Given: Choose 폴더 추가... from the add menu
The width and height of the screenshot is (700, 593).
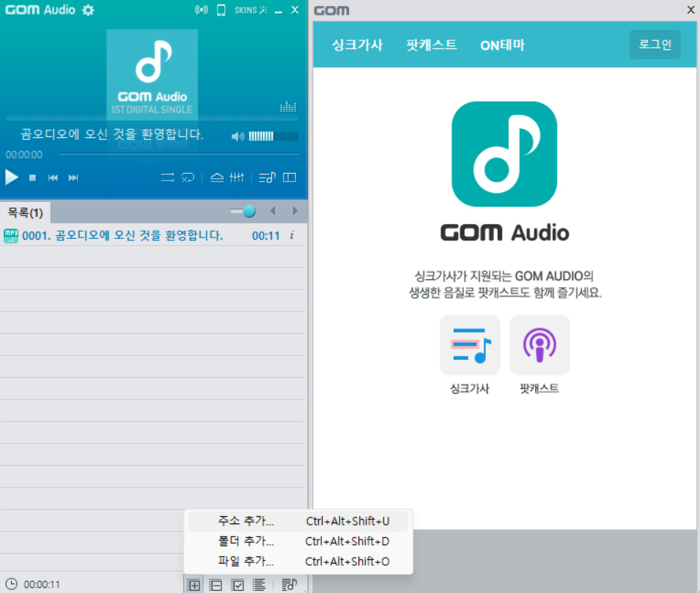Looking at the screenshot, I should click(x=298, y=541).
